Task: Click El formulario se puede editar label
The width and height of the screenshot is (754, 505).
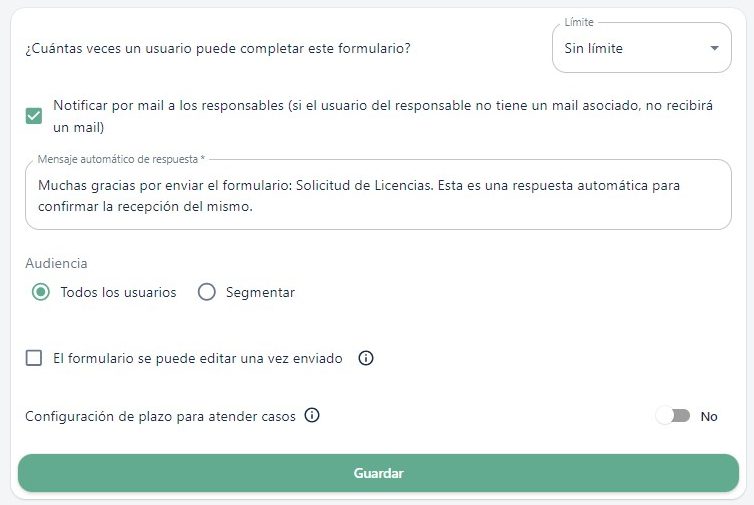Action: (x=198, y=358)
